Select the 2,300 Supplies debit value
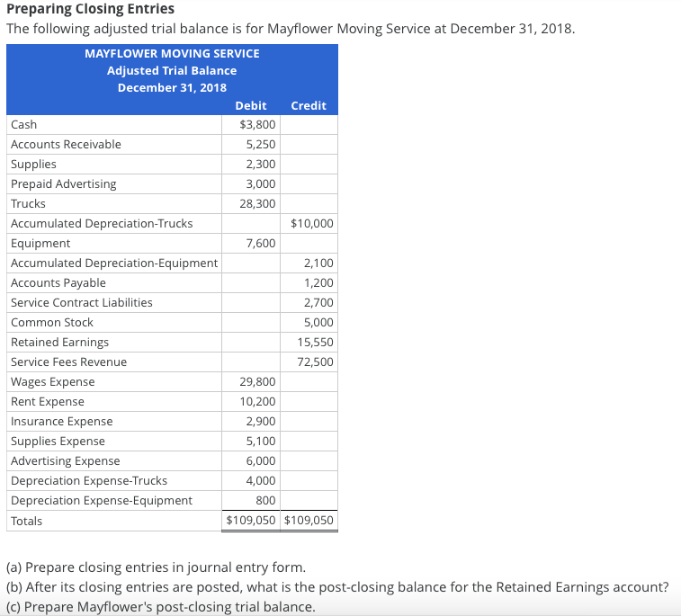Screen dimensions: 681x616 click(261, 164)
